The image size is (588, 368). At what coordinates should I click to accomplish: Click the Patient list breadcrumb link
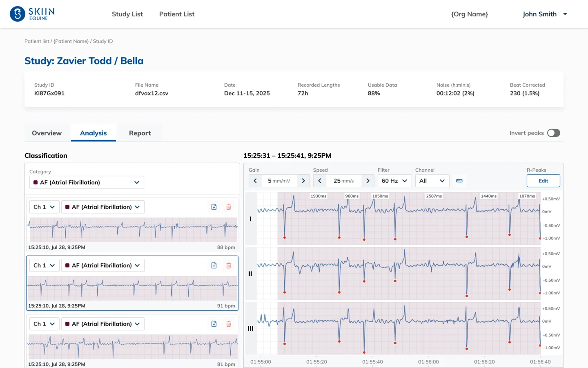[37, 41]
